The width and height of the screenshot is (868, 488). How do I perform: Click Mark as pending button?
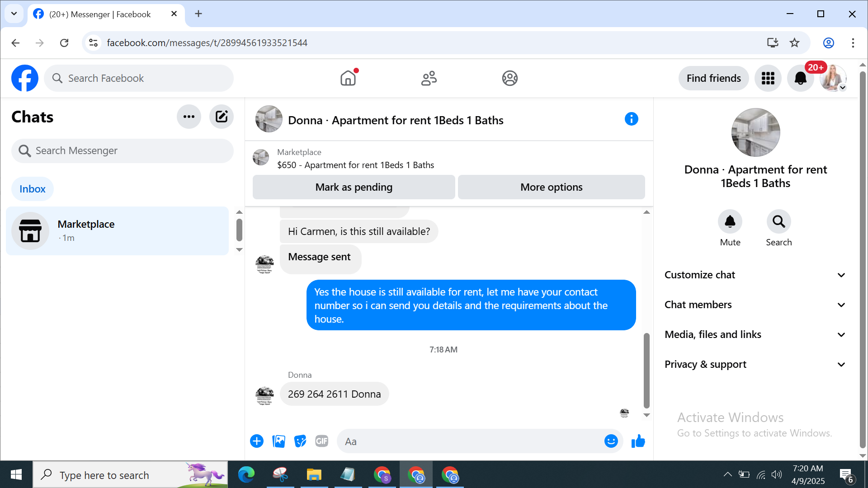(354, 187)
